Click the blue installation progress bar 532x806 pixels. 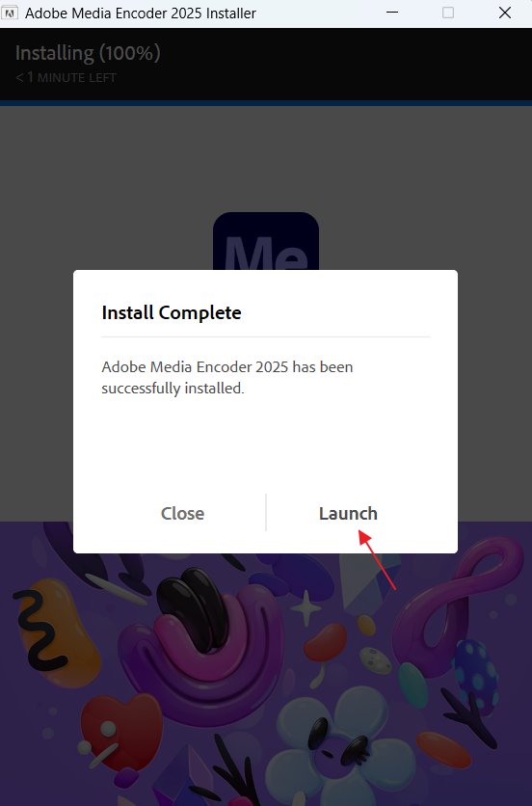(x=266, y=103)
